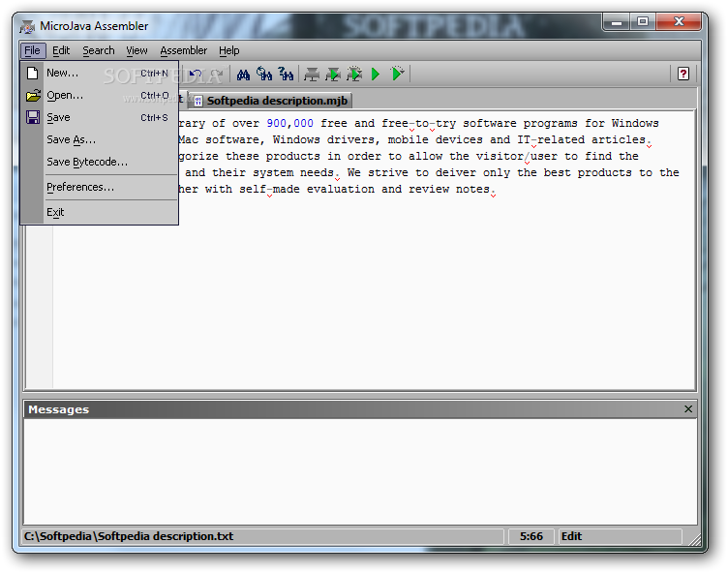Viewport: 728px width, 573px height.
Task: Switch to the Softpedia description.mjb tab
Action: (271, 101)
